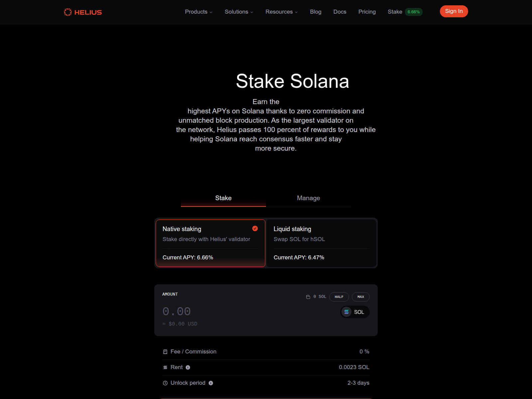532x399 pixels.
Task: Click the Helius logo icon
Action: coord(68,12)
